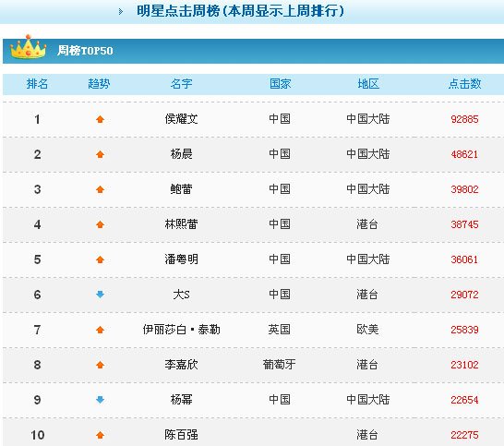The width and height of the screenshot is (504, 446).
Task: Open the star name 杨幂
Action: [x=181, y=400]
